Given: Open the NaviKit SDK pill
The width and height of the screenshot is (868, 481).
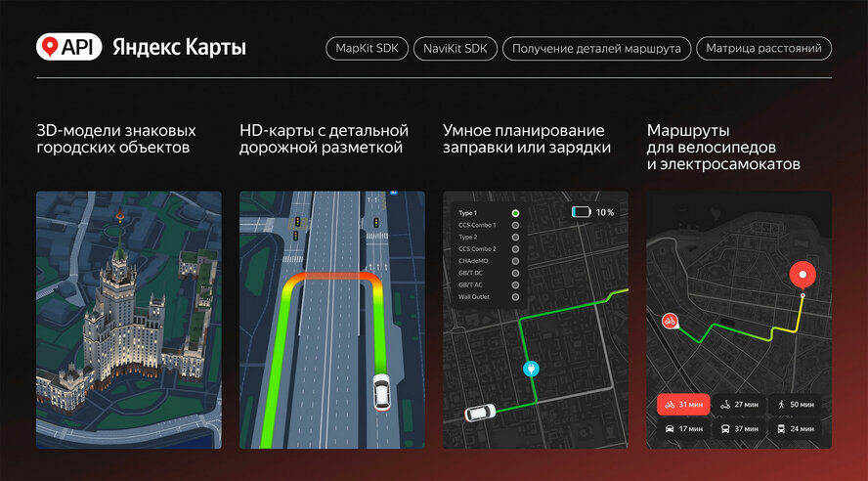Looking at the screenshot, I should (x=456, y=48).
